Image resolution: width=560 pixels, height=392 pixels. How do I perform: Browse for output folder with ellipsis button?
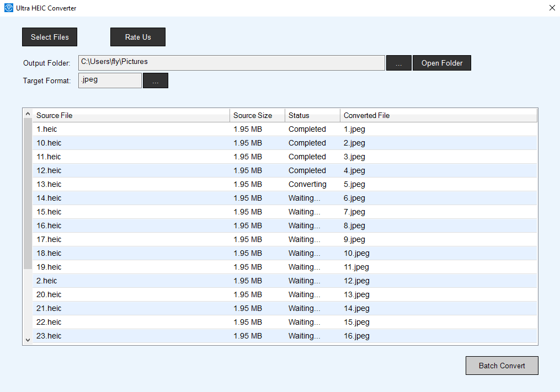pos(399,63)
